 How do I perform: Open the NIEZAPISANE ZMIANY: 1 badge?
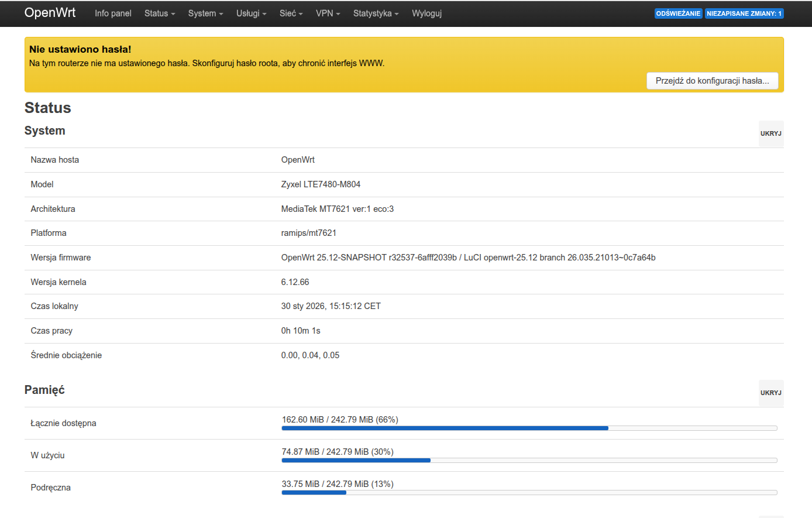click(744, 13)
